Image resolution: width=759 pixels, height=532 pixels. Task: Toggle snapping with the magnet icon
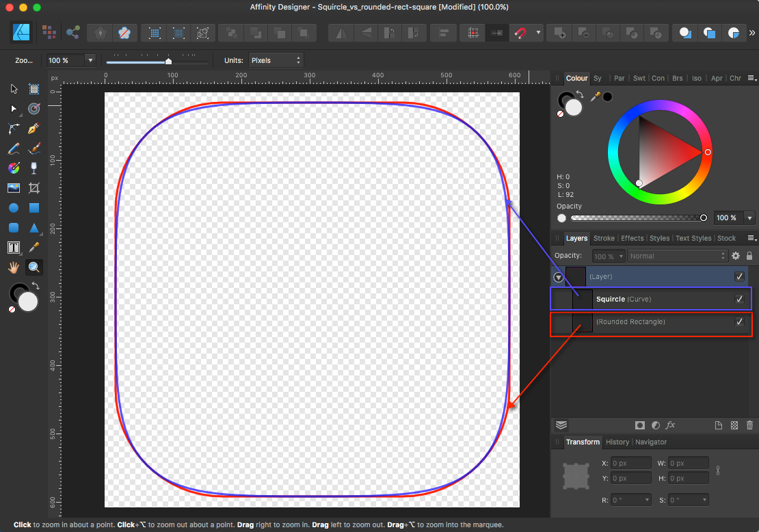[521, 33]
